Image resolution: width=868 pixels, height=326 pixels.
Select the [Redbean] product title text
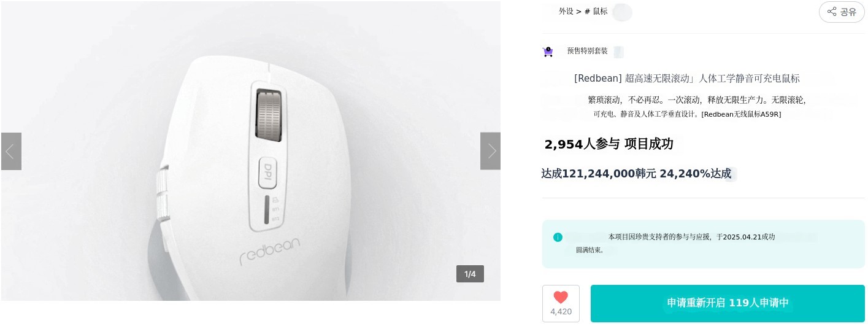686,79
